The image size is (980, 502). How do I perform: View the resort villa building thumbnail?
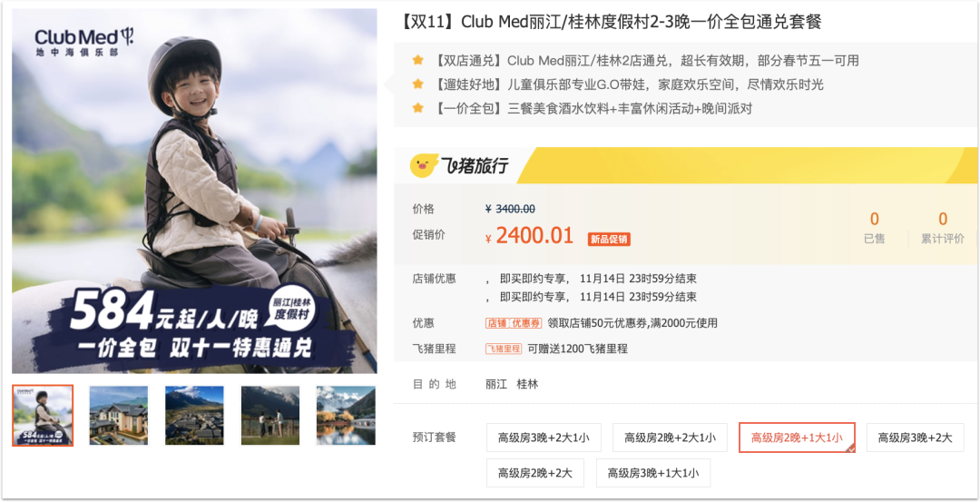pos(119,415)
